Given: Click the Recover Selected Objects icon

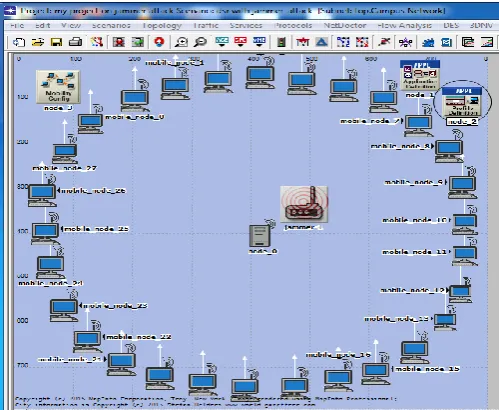Looking at the screenshot, I should pos(138,42).
